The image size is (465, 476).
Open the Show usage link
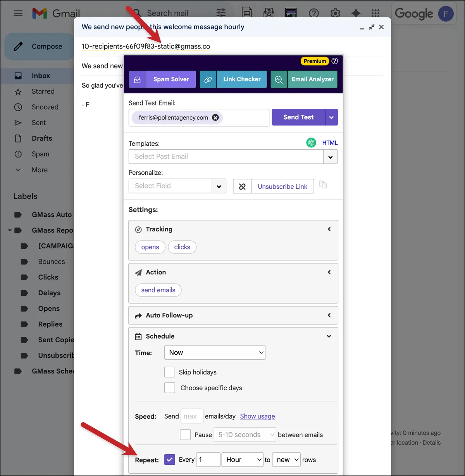pos(257,416)
